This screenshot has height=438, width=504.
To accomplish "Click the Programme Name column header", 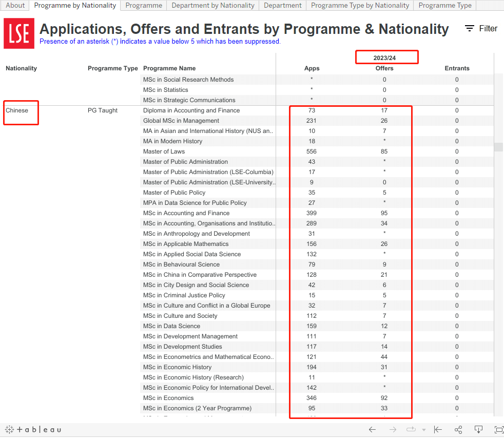I will click(169, 68).
